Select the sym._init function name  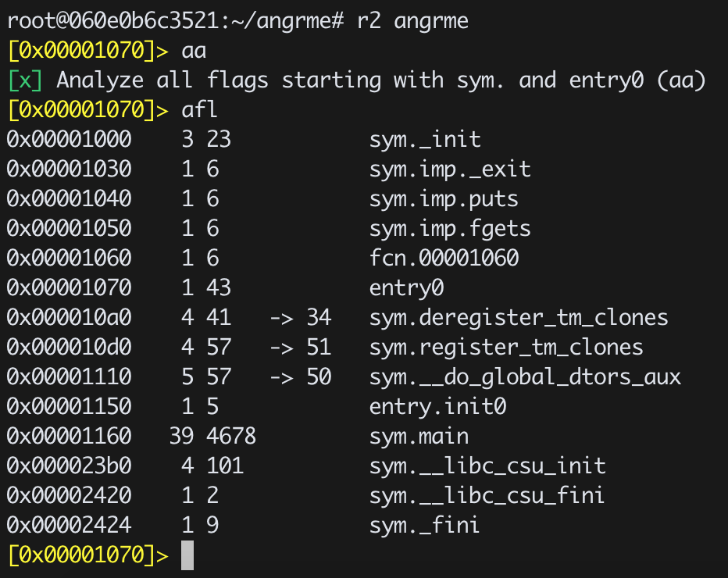425,140
